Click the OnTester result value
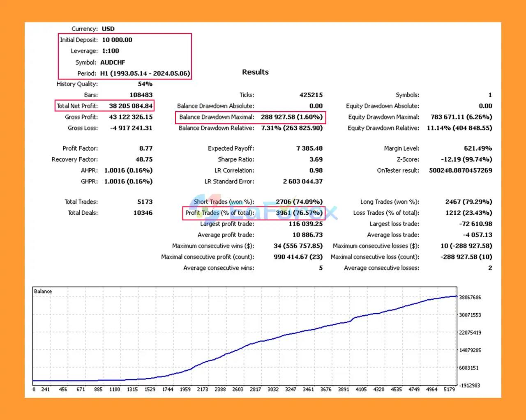The width and height of the screenshot is (526, 420). coord(460,170)
